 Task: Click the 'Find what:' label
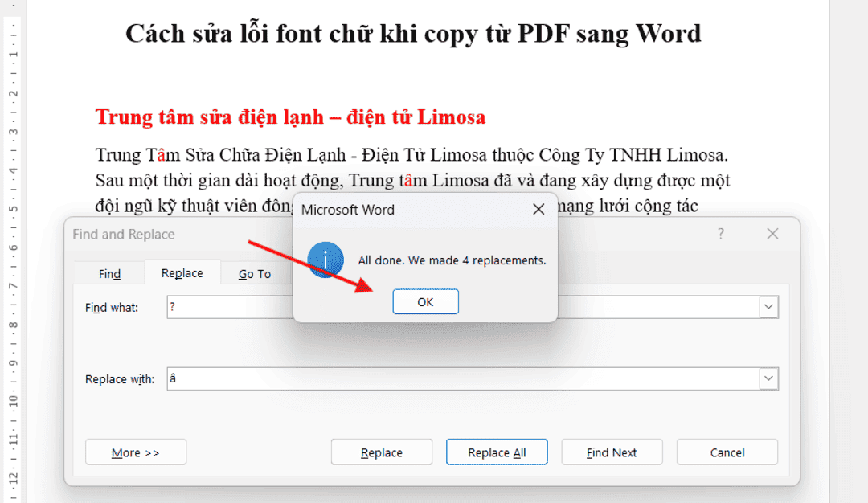(111, 308)
